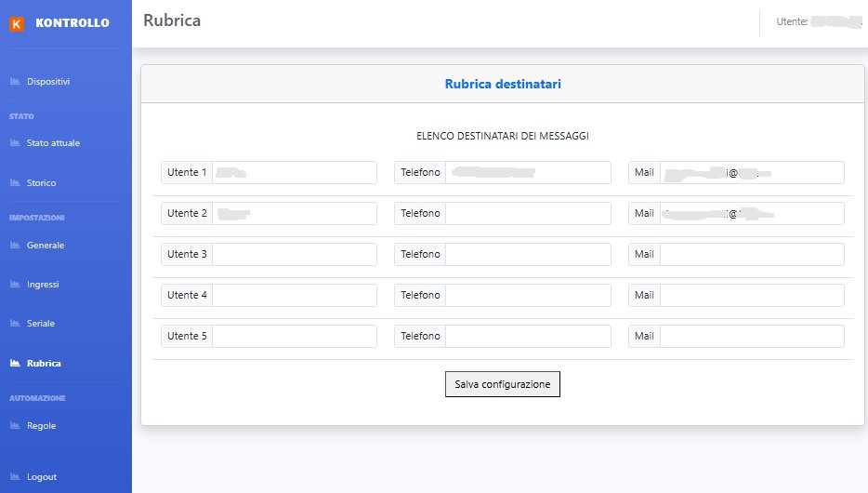Click the IMPOSTAZIONI section label

click(x=36, y=218)
